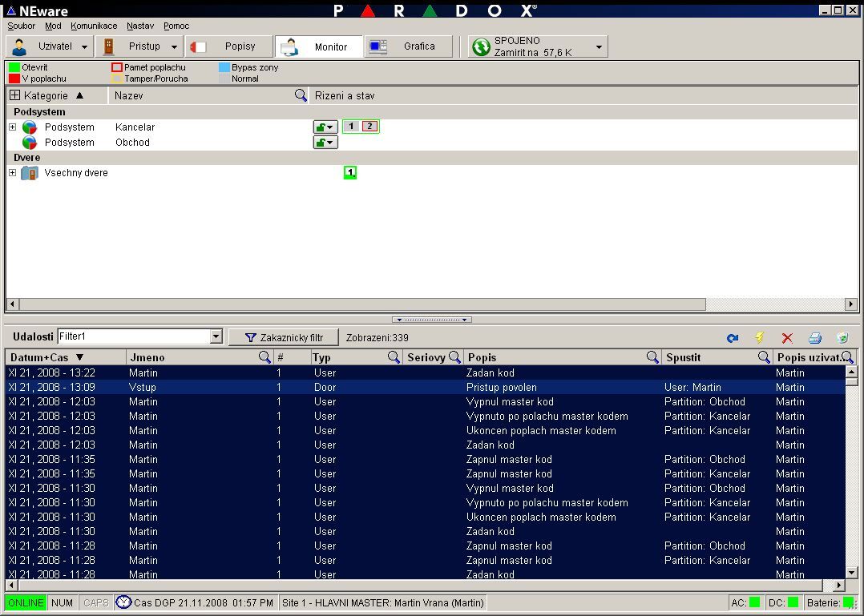Open the Komunikace menu
This screenshot has width=864, height=616.
point(94,26)
